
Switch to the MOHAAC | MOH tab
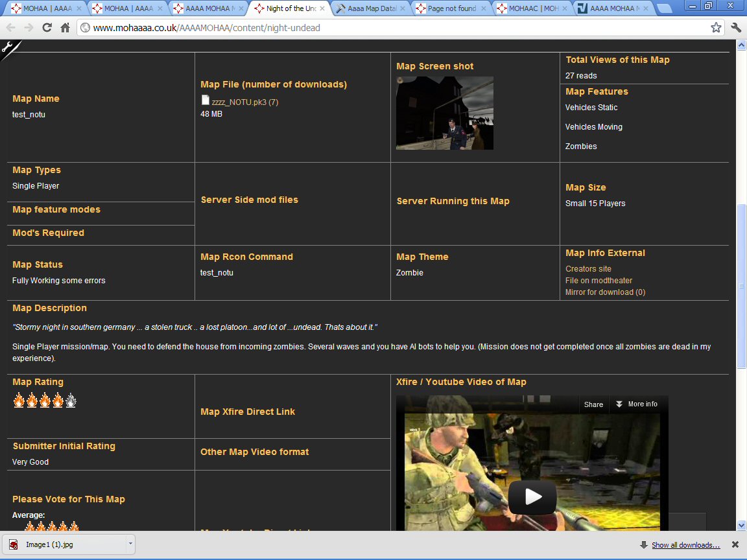(x=532, y=8)
